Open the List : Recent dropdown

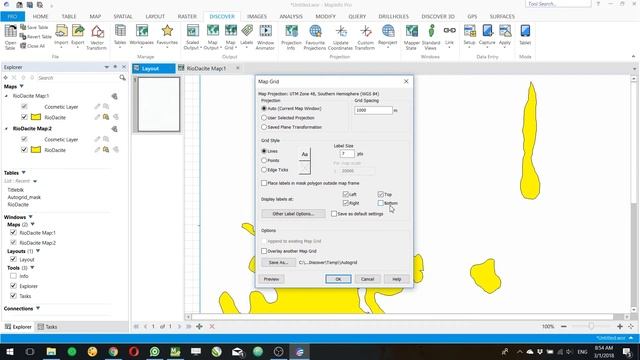35,181
